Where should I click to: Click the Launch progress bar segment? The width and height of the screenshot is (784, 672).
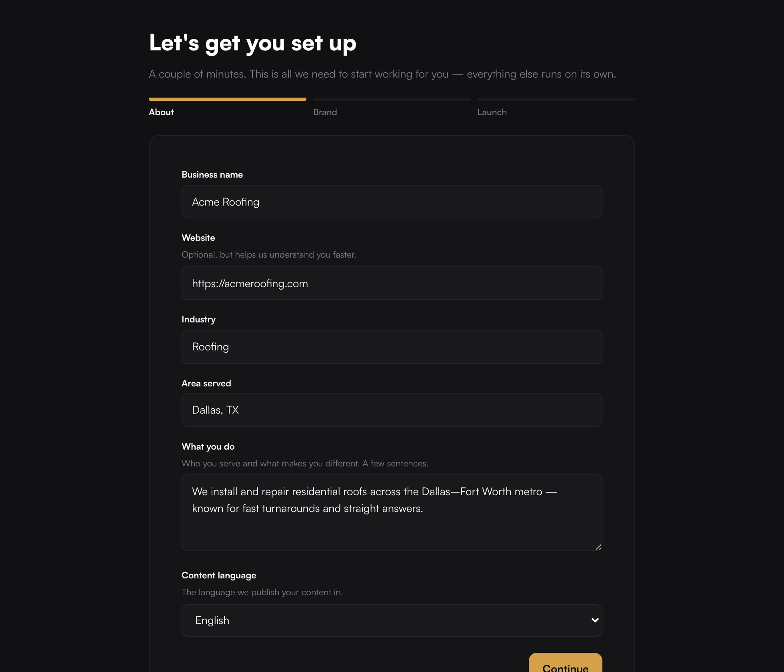[556, 99]
